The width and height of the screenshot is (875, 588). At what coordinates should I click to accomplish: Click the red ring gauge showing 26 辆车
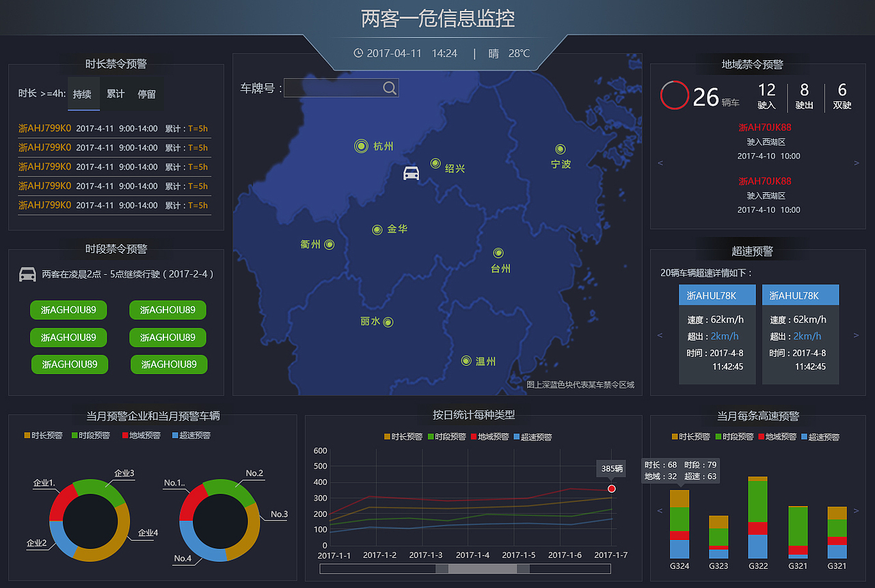coord(674,96)
